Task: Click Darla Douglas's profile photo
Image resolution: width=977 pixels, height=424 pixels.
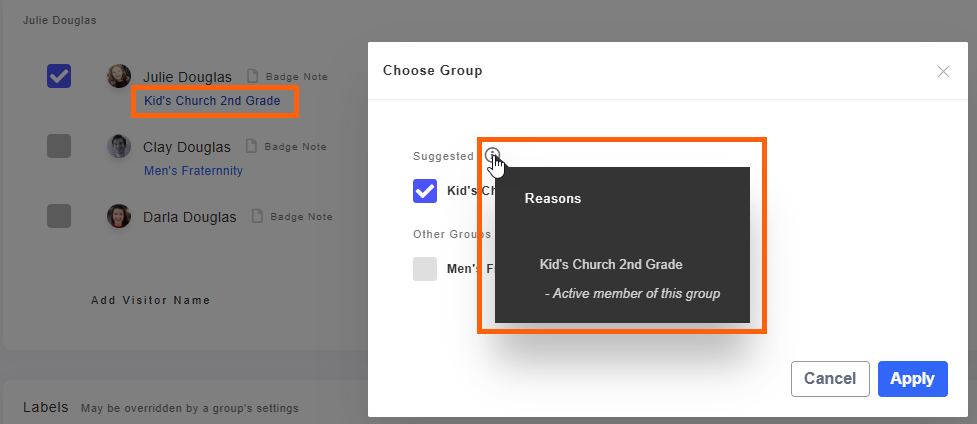Action: 119,216
